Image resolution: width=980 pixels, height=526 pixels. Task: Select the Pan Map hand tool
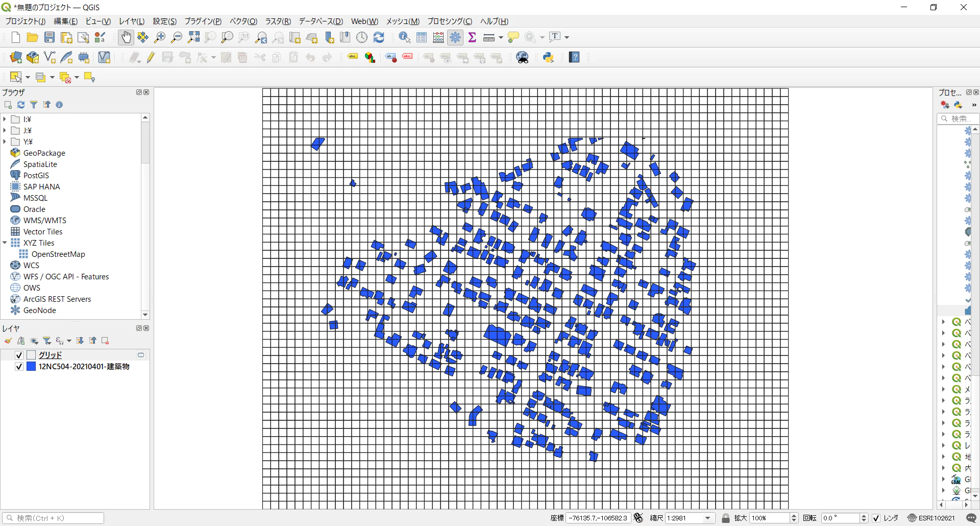coord(126,37)
